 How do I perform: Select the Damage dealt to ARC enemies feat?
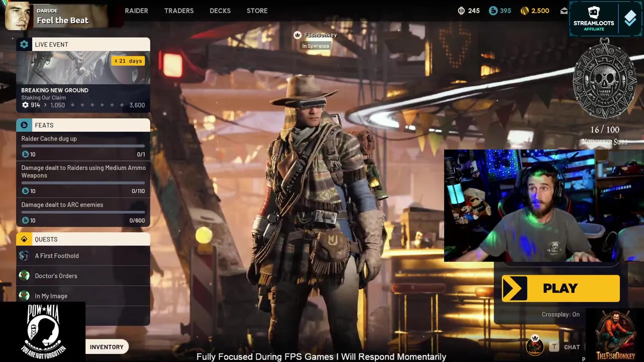[x=83, y=212]
